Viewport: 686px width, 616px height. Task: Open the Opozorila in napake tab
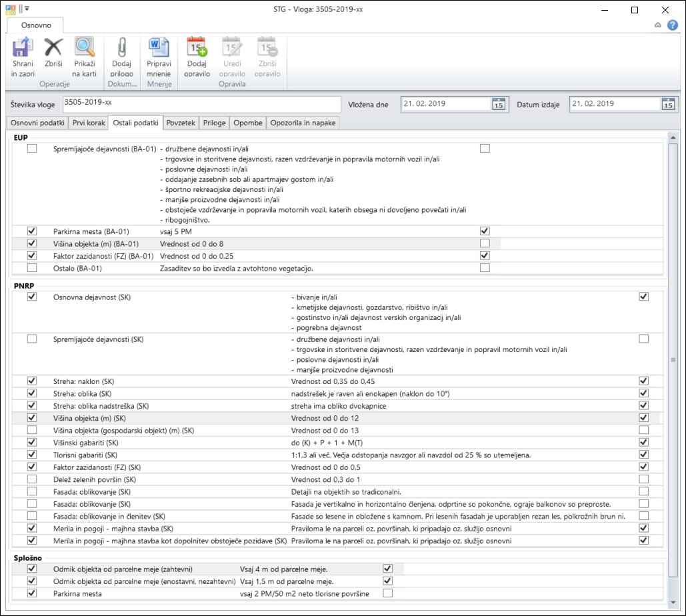coord(303,123)
